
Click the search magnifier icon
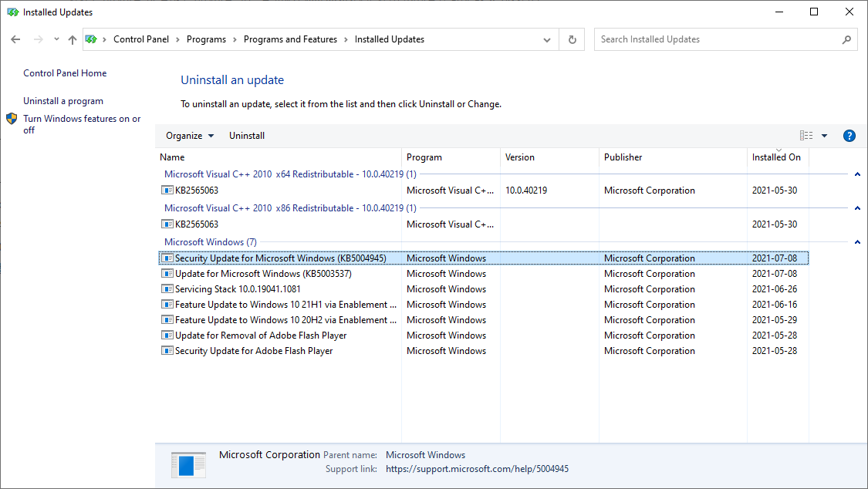tap(846, 40)
